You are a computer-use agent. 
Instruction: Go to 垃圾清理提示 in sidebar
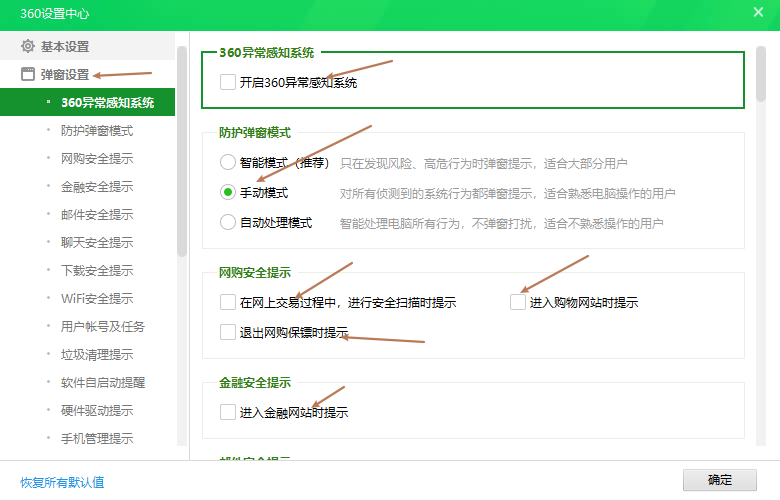point(97,355)
